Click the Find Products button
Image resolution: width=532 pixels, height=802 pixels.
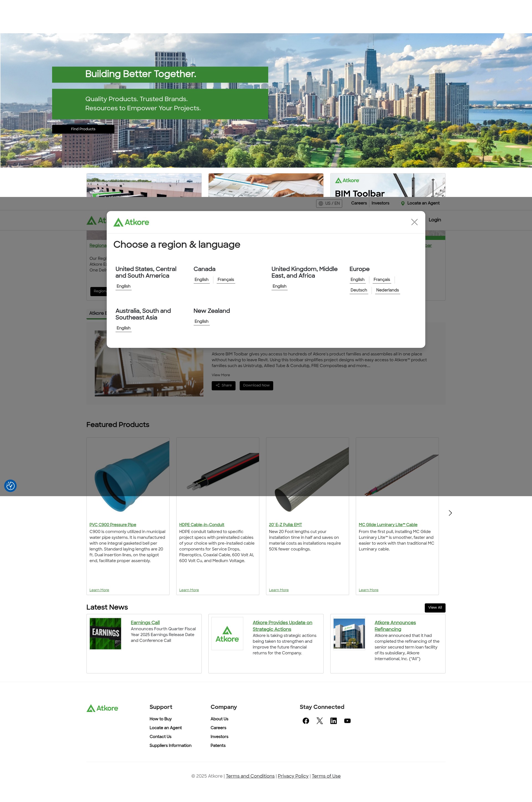tap(83, 129)
